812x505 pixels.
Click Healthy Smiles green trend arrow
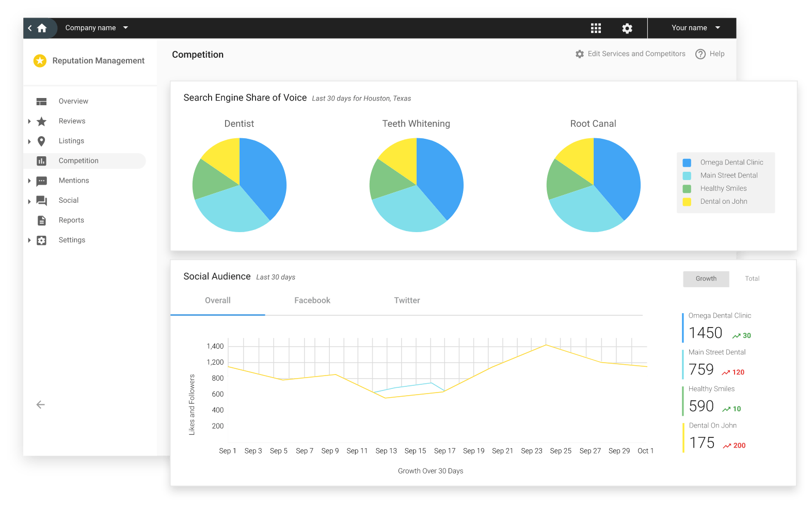pos(726,409)
